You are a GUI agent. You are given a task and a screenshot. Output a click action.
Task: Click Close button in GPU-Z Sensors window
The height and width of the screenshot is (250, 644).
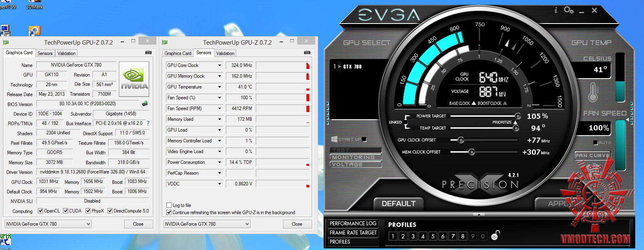pos(297,224)
